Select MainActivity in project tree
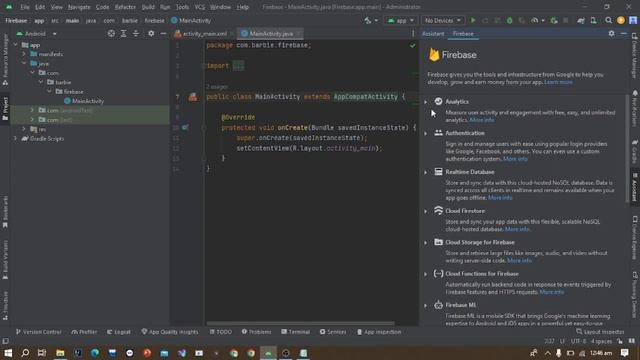 click(x=84, y=101)
